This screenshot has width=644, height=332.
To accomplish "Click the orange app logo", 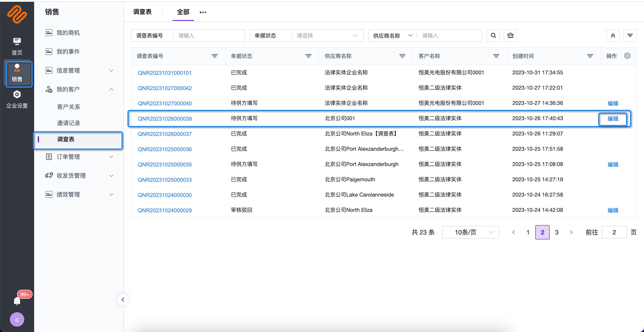I will [x=17, y=14].
